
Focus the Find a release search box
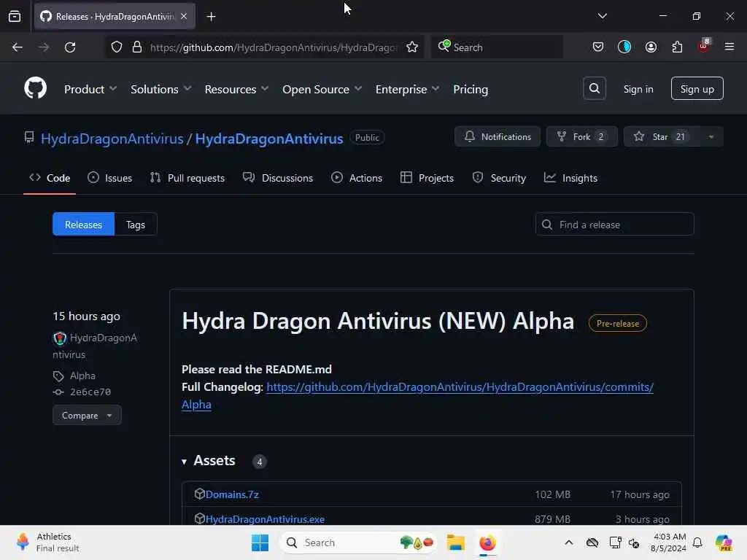click(614, 225)
